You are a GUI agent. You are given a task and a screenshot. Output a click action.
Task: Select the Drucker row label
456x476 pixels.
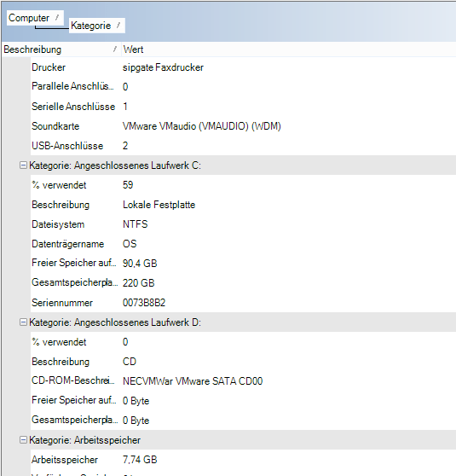[x=49, y=67]
